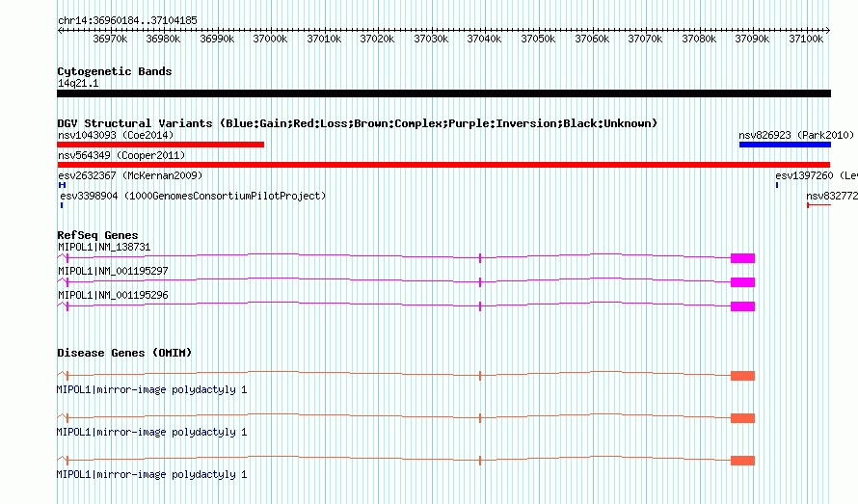This screenshot has height=504, width=858.
Task: Select the magenta terminal exon of NM_001195297
Action: point(742,282)
